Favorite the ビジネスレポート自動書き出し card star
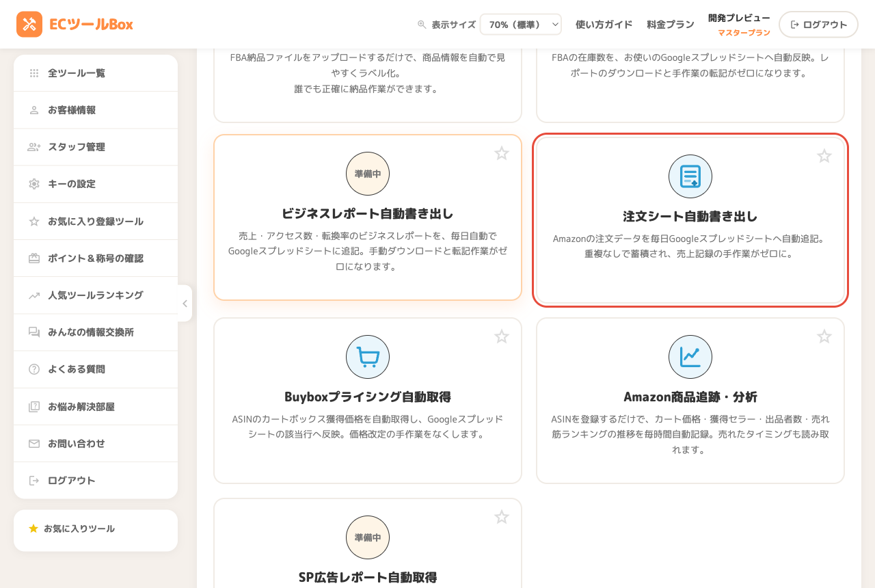The width and height of the screenshot is (875, 588). coord(502,153)
